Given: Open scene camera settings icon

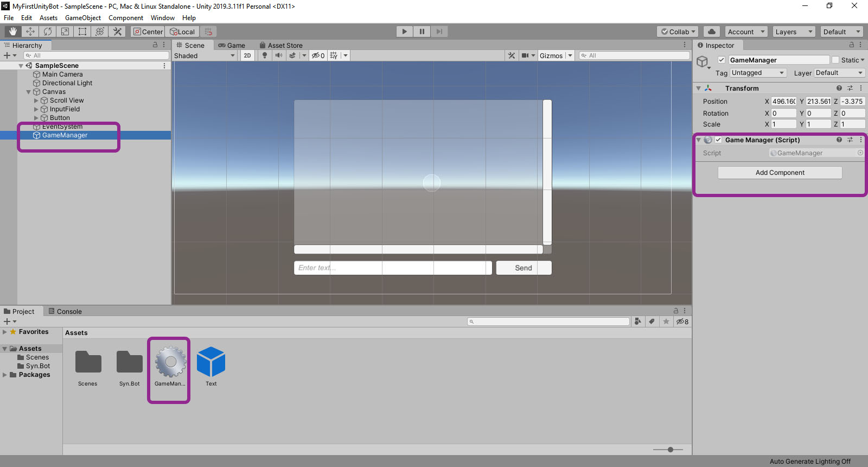Looking at the screenshot, I should 525,55.
